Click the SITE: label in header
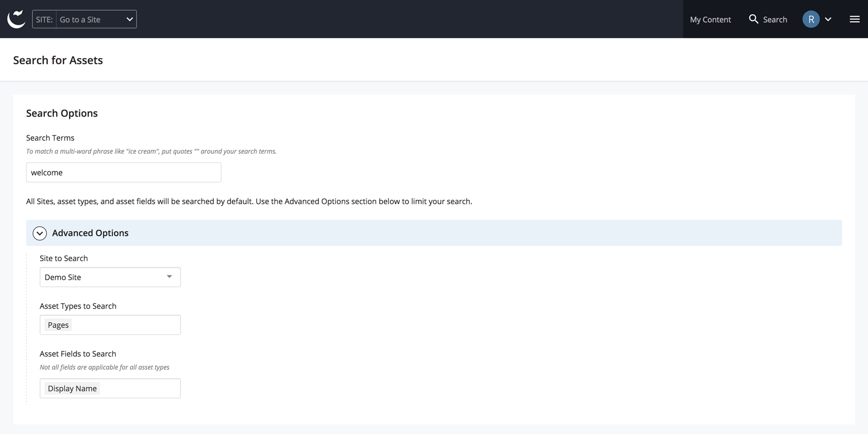Viewport: 868px width, 434px height. pos(44,20)
